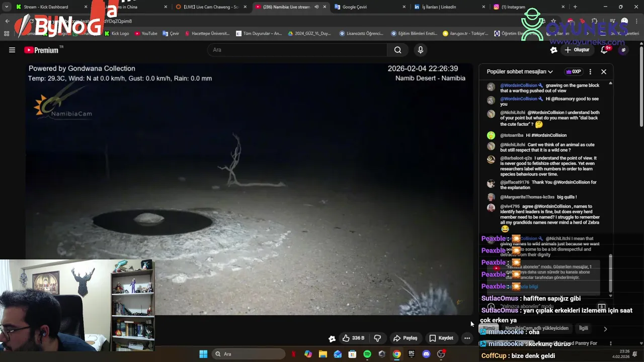The width and height of the screenshot is (644, 362).
Task: Open YouTube notifications bell
Action: pyautogui.click(x=604, y=50)
